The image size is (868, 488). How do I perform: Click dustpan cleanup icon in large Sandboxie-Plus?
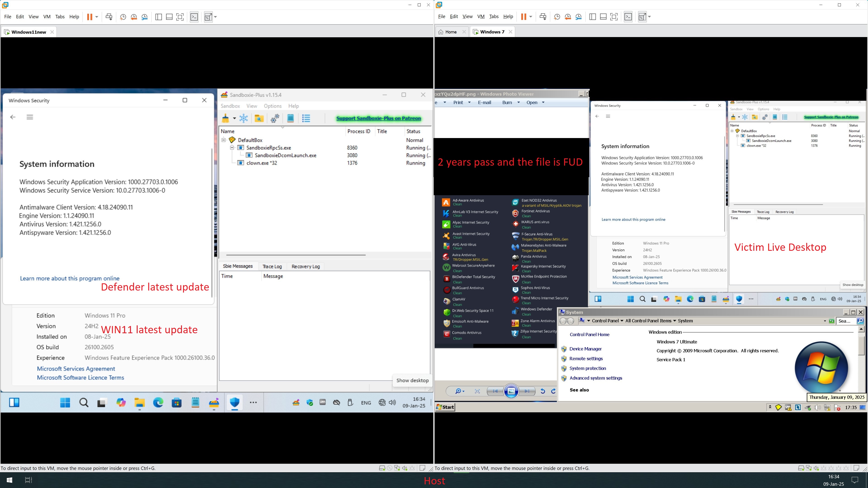[225, 118]
